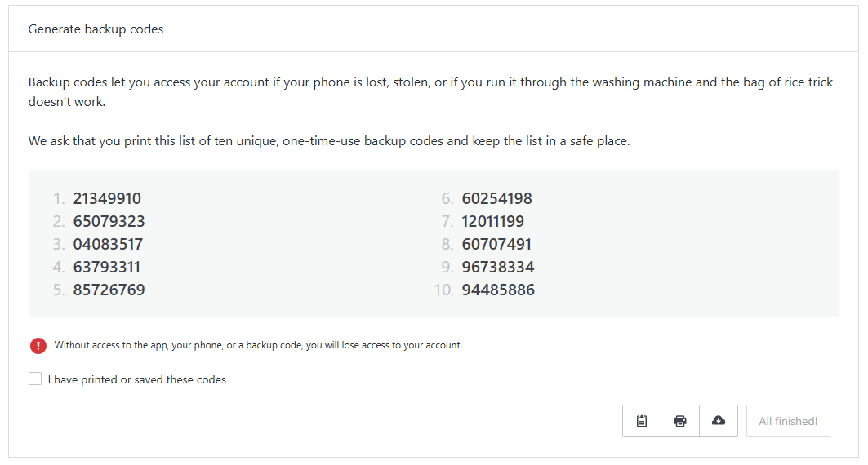Select backup code 21349910
Screen dimensions: 868x465
point(107,198)
